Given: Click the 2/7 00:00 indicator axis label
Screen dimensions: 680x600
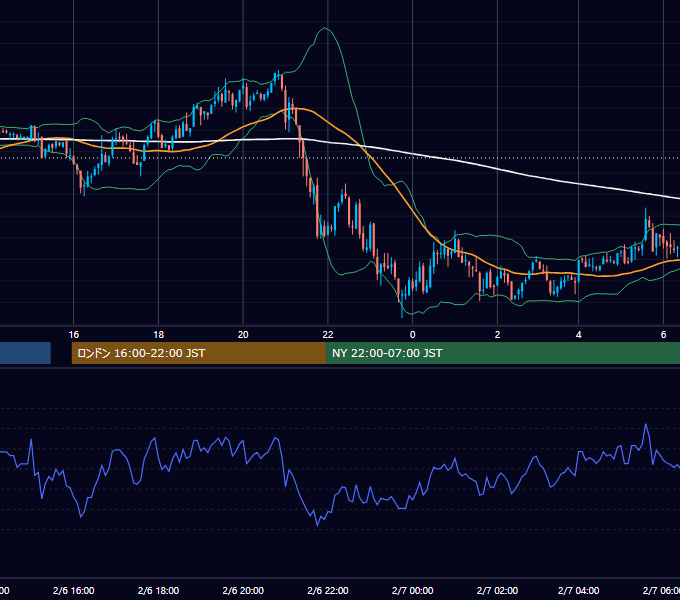Looking at the screenshot, I should tap(412, 591).
